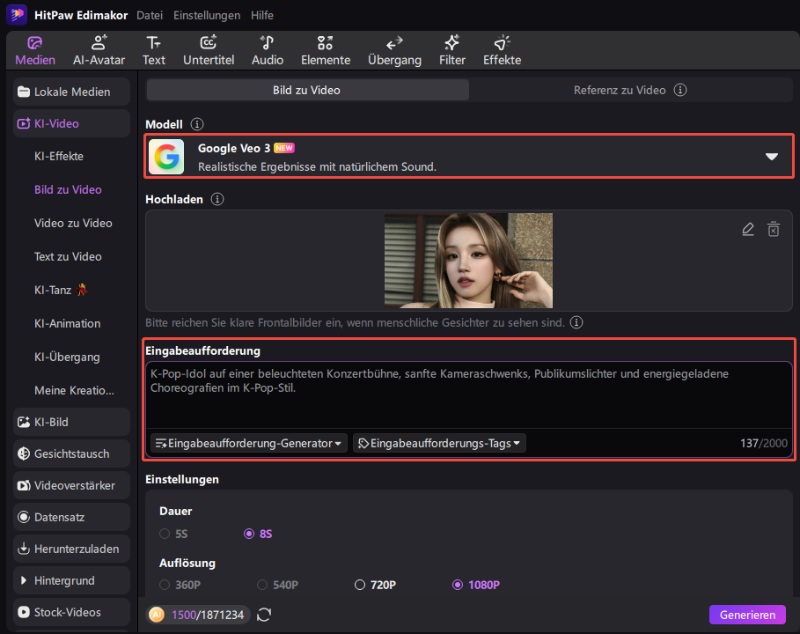Image resolution: width=800 pixels, height=634 pixels.
Task: Expand the Google Veo 3 model dropdown
Action: [771, 157]
